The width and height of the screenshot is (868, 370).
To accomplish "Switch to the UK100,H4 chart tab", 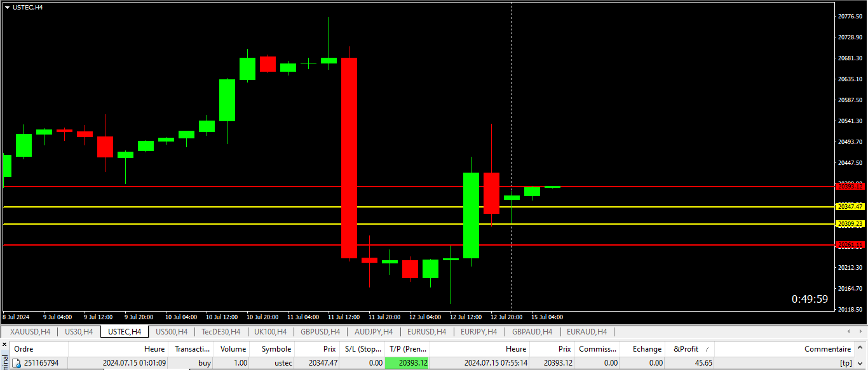I will pyautogui.click(x=270, y=331).
